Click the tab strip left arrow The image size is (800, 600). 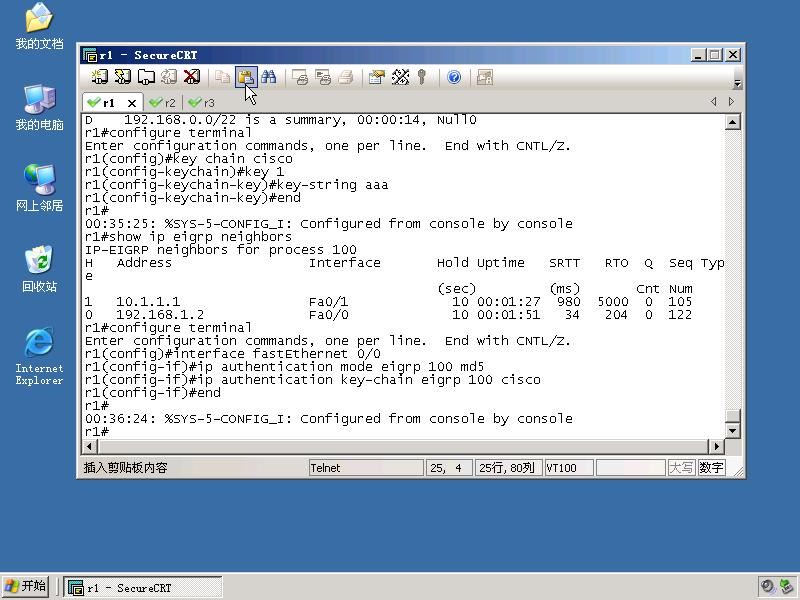coord(713,102)
